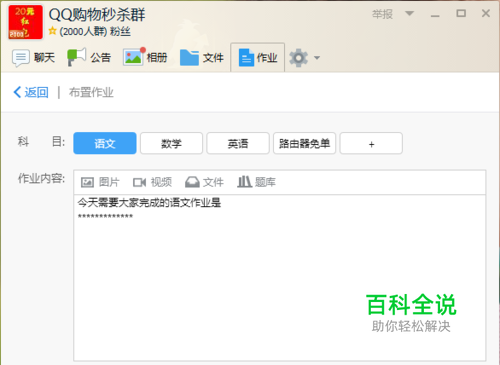Click the text 今天需要大家完成的语文作业是
The width and height of the screenshot is (500, 365).
click(149, 202)
